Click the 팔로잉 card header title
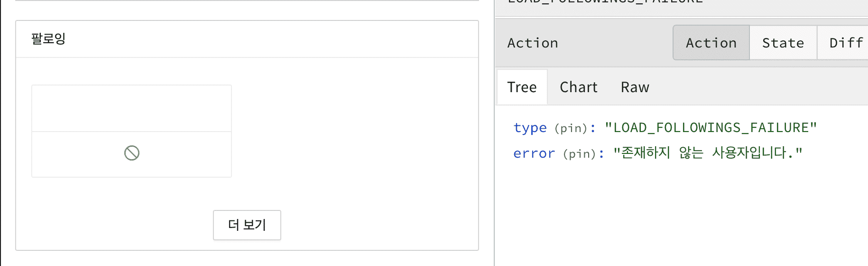 coord(48,38)
